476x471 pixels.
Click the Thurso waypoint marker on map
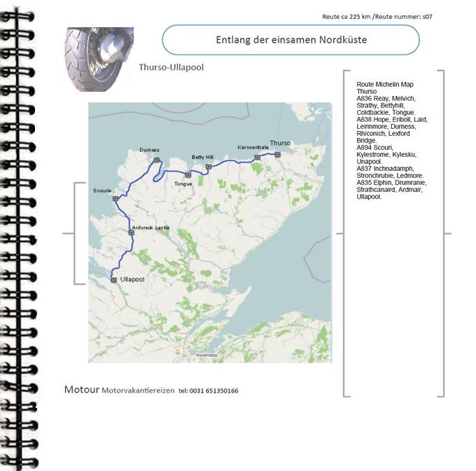278,154
